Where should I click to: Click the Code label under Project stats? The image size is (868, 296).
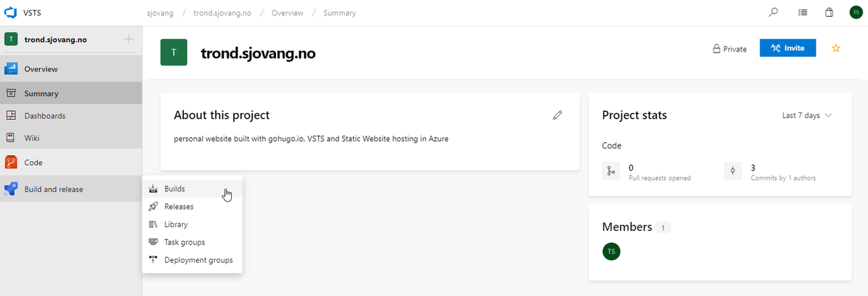(612, 146)
